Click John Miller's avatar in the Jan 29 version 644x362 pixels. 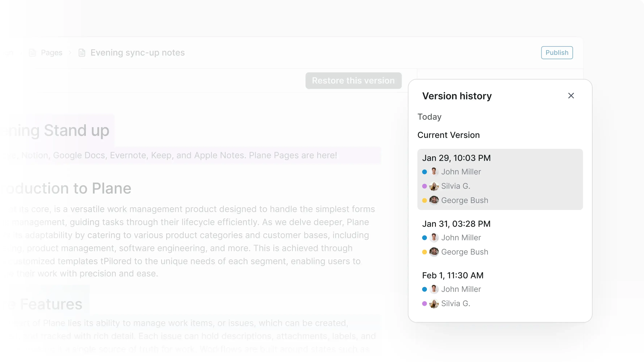[434, 172]
